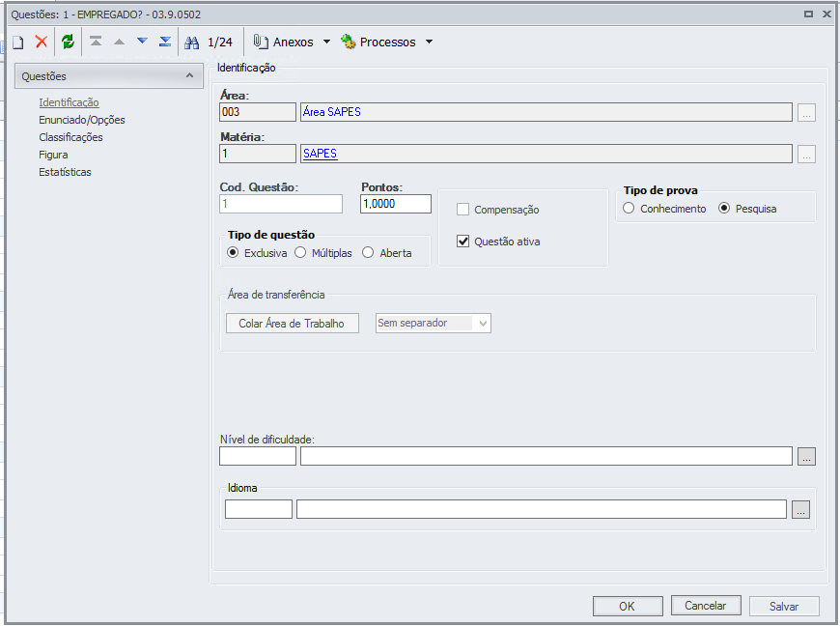Click the Pontos input field

tap(396, 204)
